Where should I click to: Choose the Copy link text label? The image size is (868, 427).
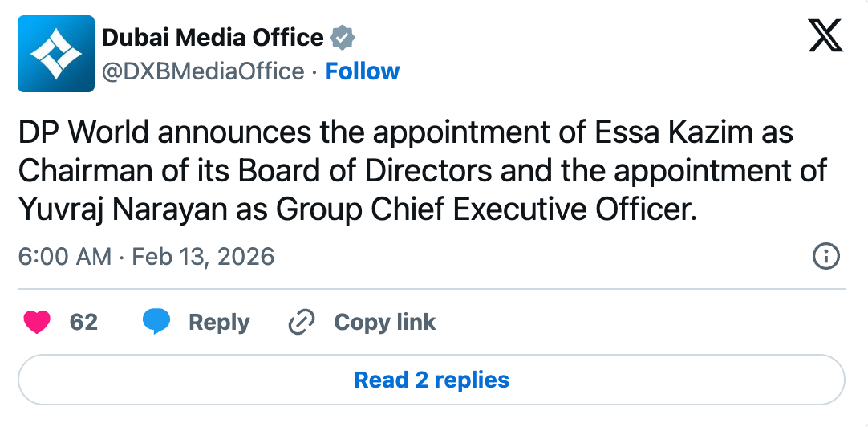click(385, 323)
